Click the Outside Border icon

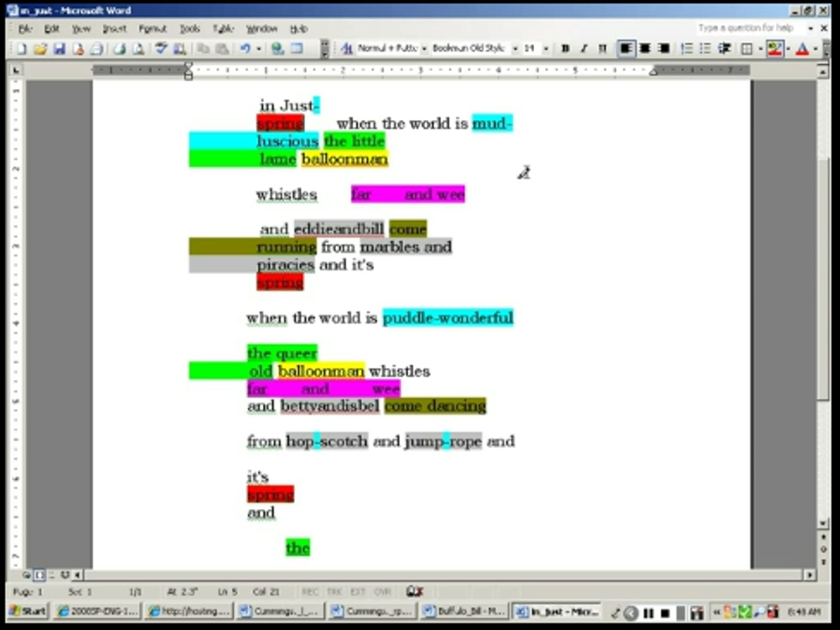747,49
